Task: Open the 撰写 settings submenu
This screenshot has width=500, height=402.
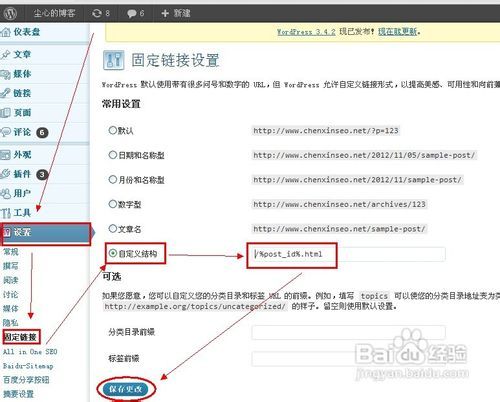Action: [x=10, y=266]
